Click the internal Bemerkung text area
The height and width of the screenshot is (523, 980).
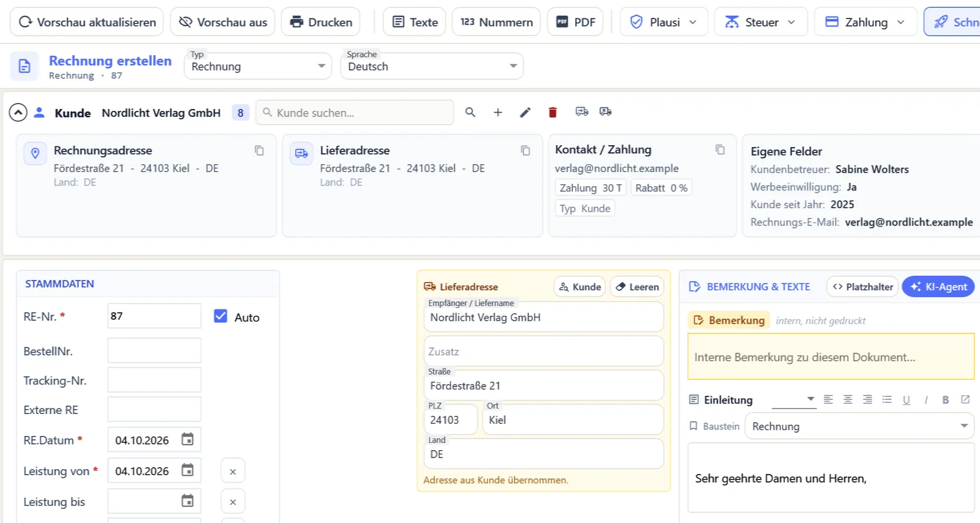[831, 357]
